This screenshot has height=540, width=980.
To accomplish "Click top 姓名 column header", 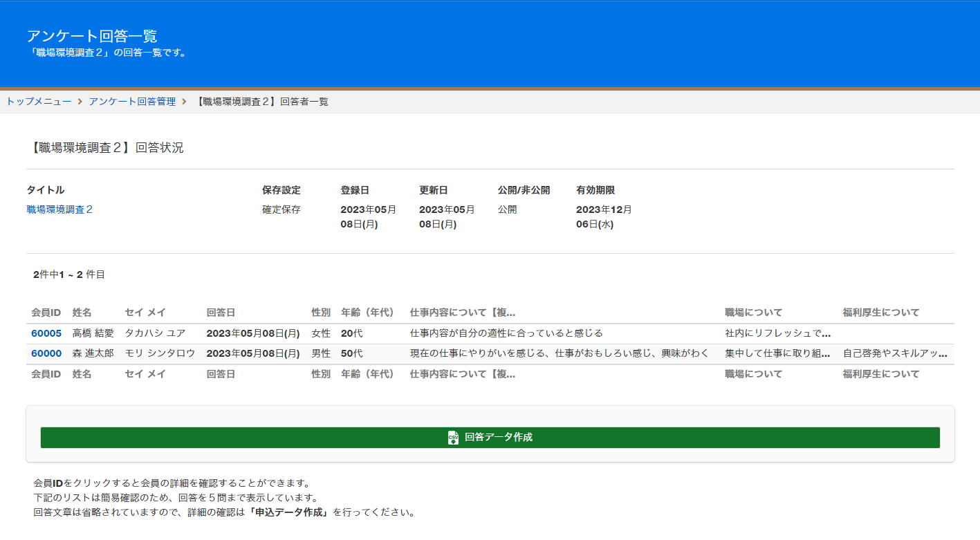I will (82, 313).
